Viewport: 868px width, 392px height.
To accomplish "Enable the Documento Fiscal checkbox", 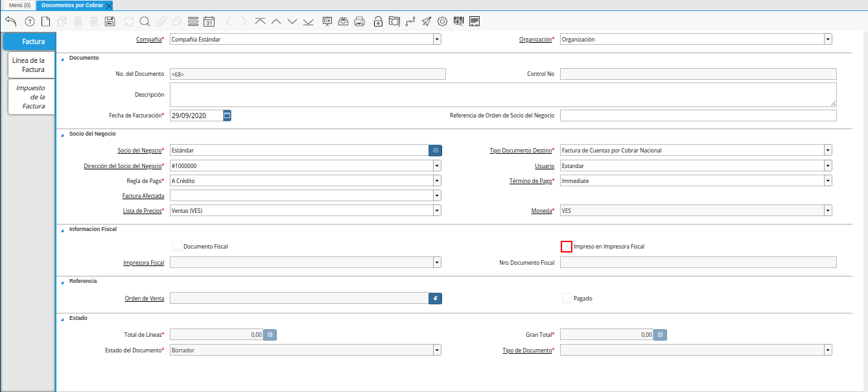I will point(176,245).
